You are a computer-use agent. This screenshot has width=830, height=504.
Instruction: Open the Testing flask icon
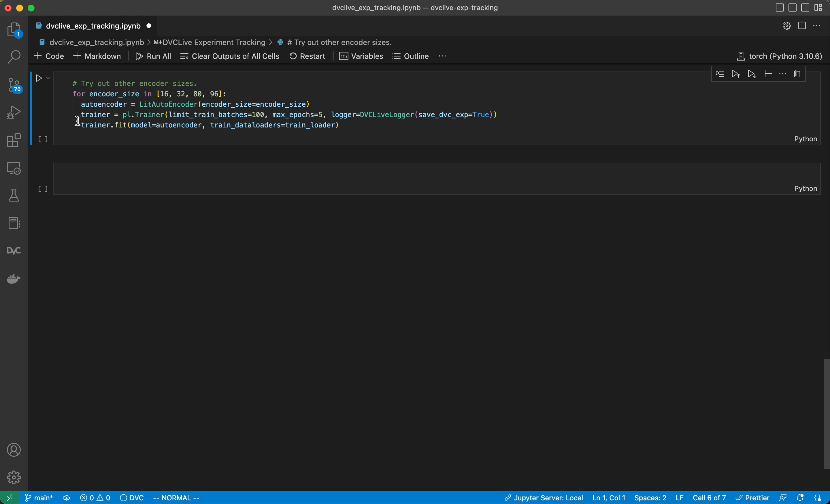[x=14, y=196]
